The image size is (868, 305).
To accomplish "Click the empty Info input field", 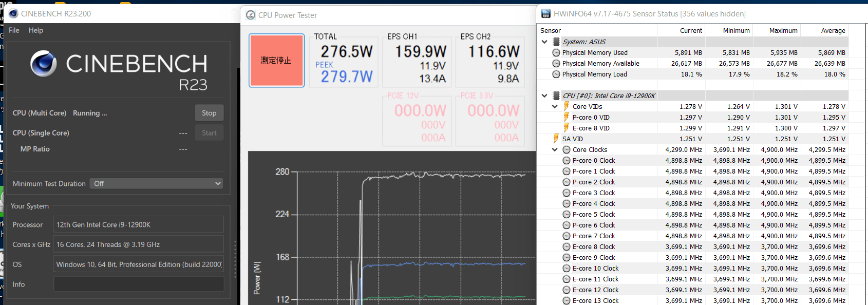I will tap(139, 284).
